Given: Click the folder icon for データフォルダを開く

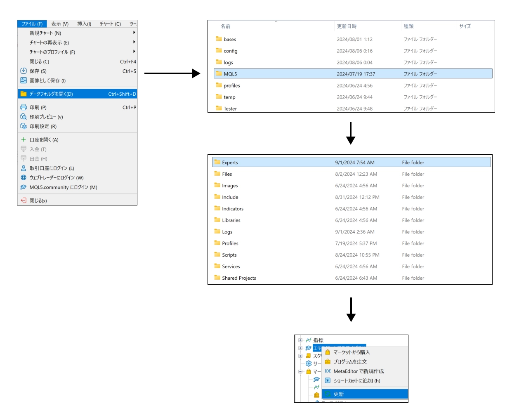Looking at the screenshot, I should tap(24, 94).
